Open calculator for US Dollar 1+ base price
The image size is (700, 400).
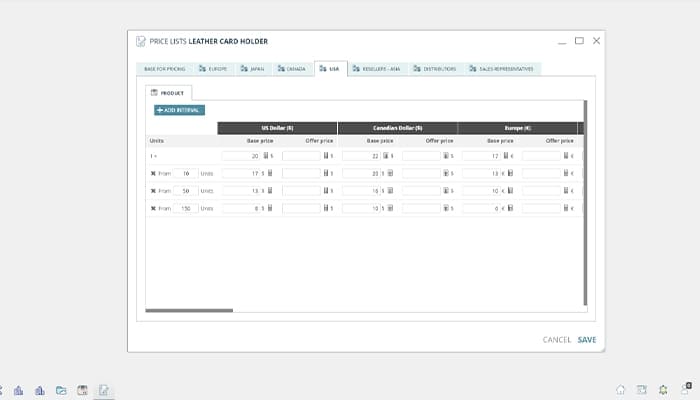266,157
